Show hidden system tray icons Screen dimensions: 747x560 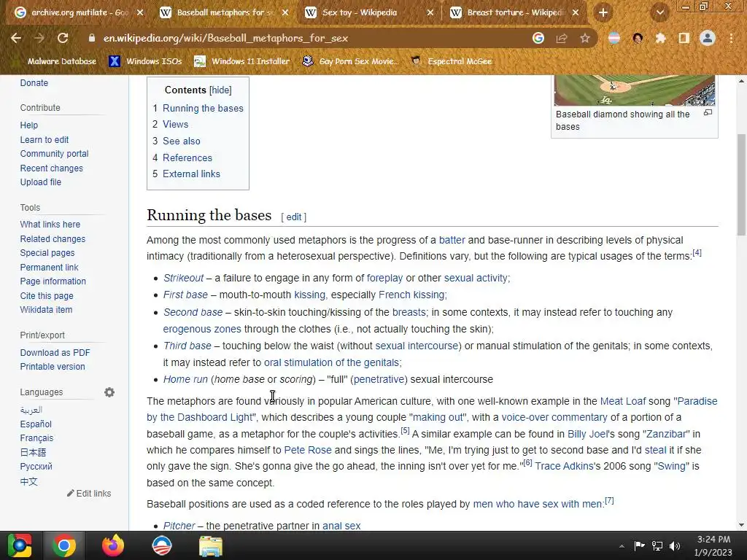click(x=622, y=546)
